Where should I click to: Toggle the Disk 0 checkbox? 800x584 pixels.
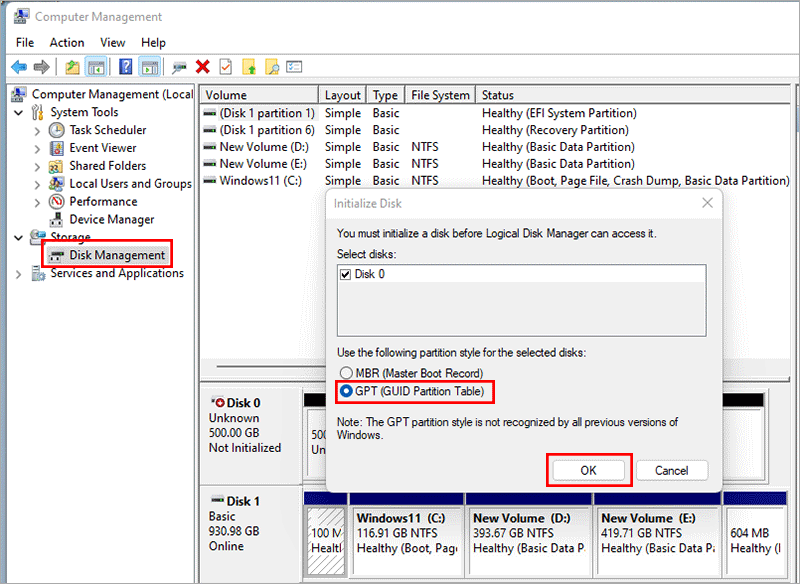[x=346, y=275]
